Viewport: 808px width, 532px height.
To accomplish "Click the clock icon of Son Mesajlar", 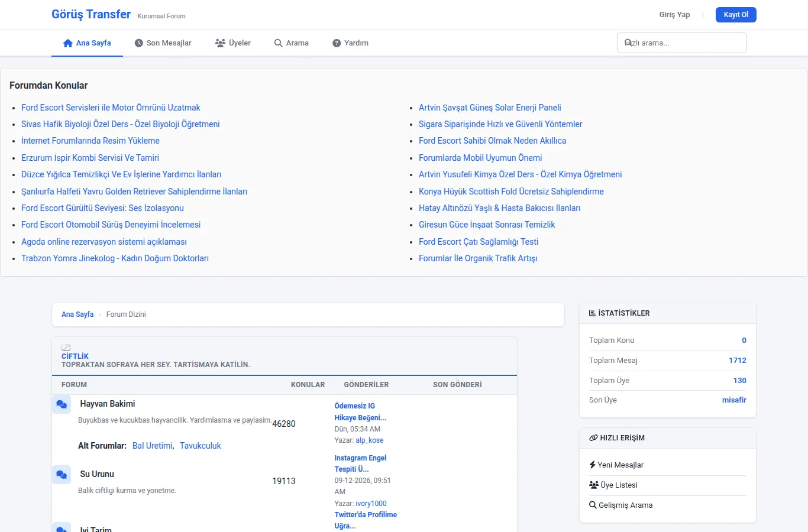I will pyautogui.click(x=139, y=43).
